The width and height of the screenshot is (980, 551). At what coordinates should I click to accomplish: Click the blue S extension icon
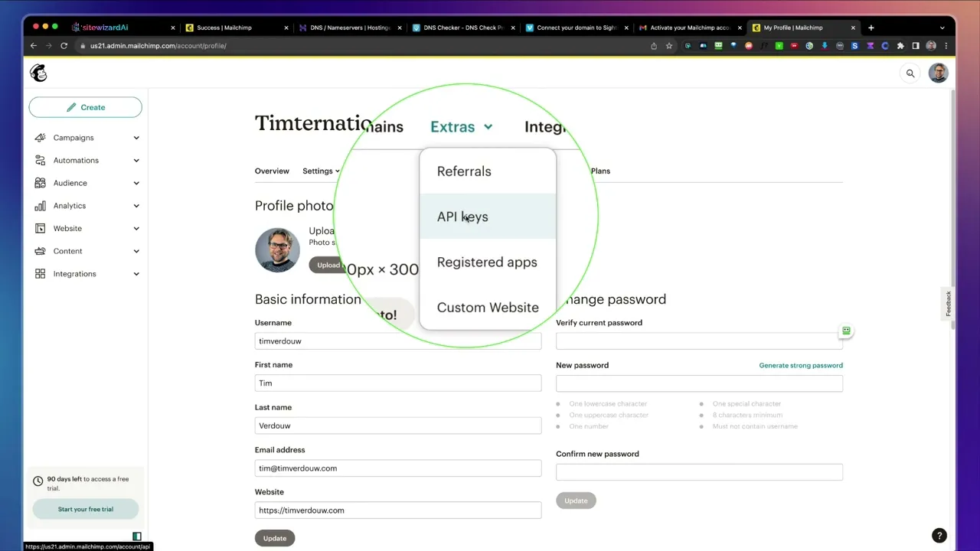pyautogui.click(x=855, y=46)
